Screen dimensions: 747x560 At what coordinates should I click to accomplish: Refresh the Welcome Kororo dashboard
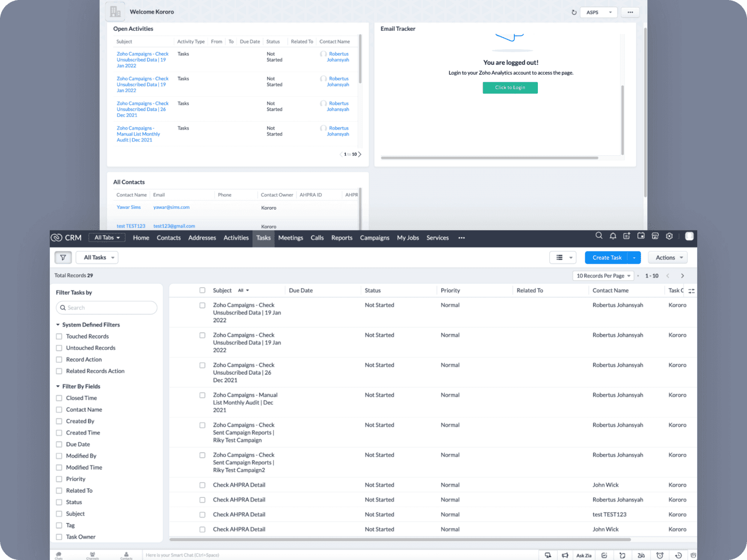click(x=574, y=12)
